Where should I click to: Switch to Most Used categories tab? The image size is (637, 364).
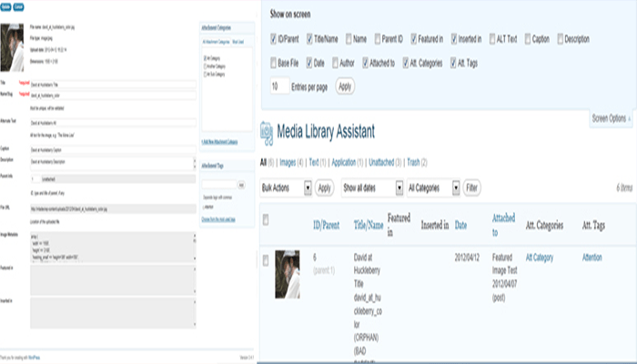click(x=238, y=42)
